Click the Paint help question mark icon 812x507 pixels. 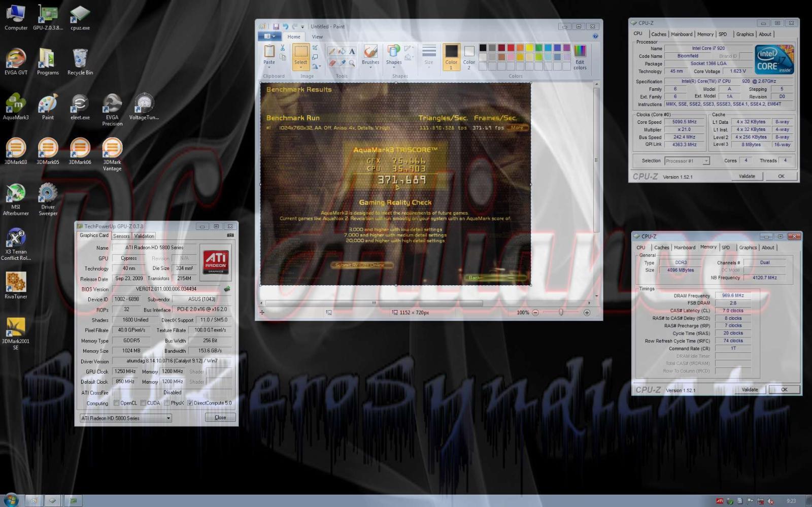[x=595, y=37]
